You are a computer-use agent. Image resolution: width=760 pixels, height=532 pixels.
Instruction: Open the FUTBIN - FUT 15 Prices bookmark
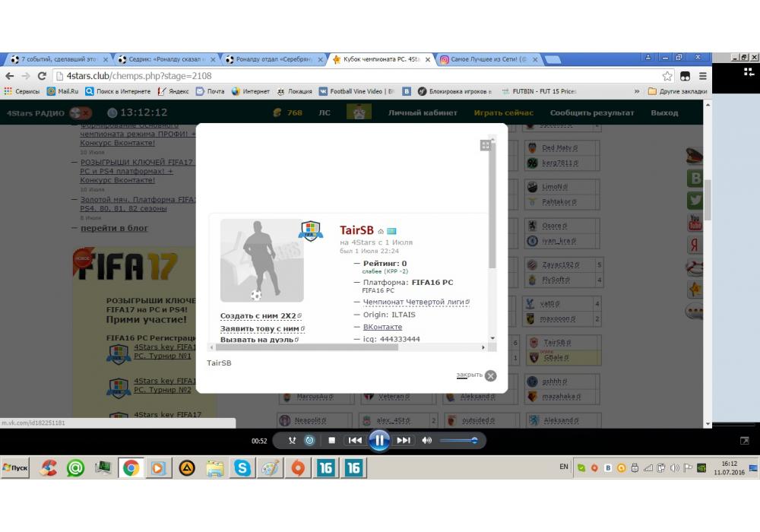pyautogui.click(x=539, y=91)
